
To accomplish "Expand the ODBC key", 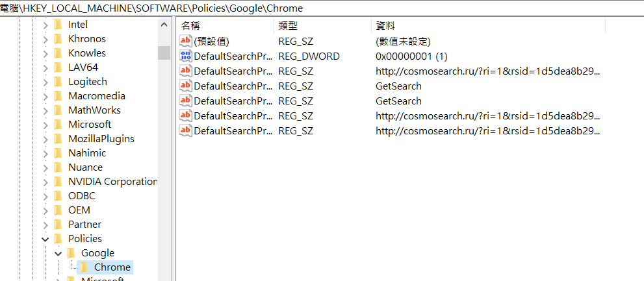I will (45, 196).
